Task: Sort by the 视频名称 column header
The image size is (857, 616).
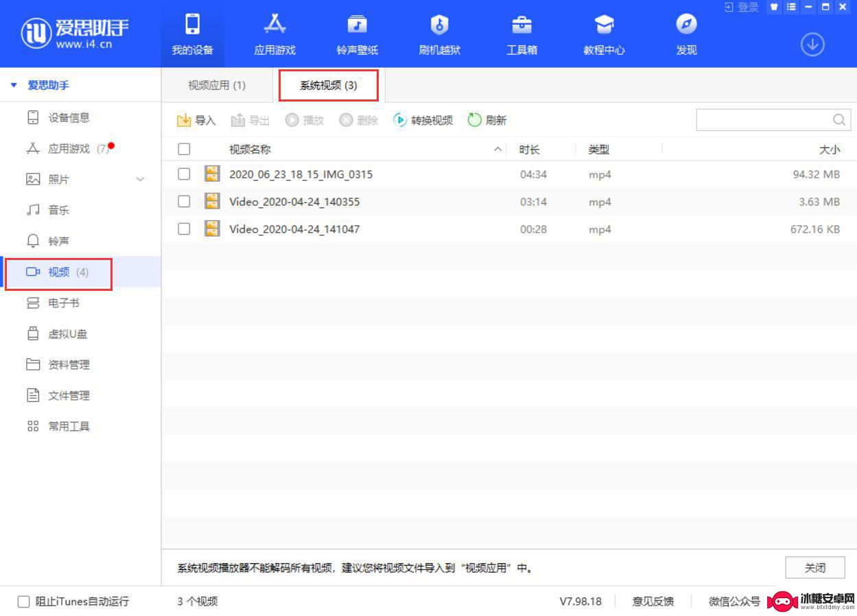Action: pyautogui.click(x=250, y=149)
